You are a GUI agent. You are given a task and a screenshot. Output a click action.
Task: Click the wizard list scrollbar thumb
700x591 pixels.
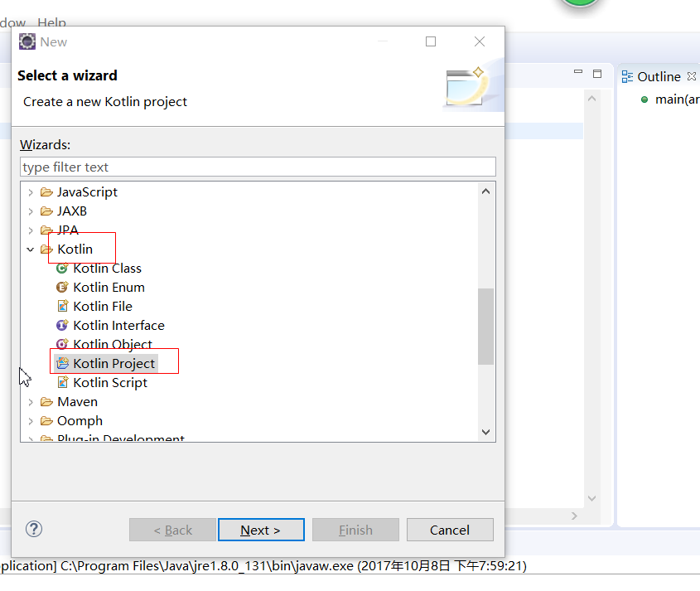[485, 327]
